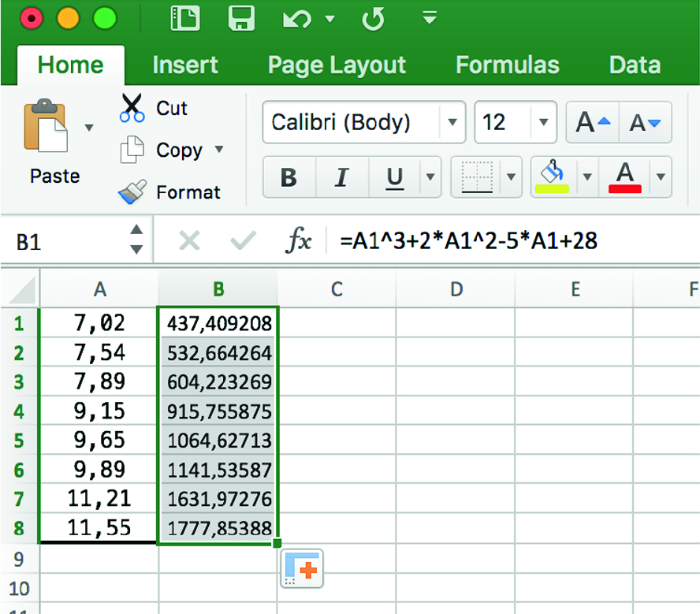700x614 pixels.
Task: Toggle underline formatting
Action: (395, 177)
